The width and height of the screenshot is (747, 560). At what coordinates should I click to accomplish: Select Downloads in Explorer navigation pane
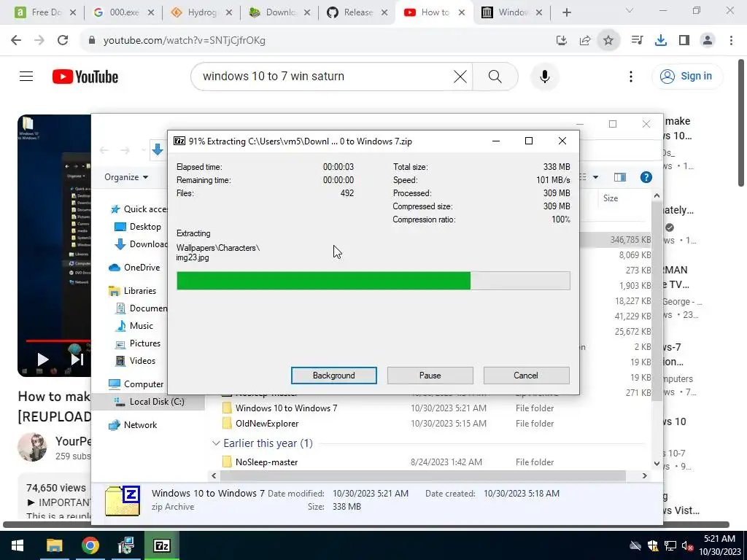[141, 244]
